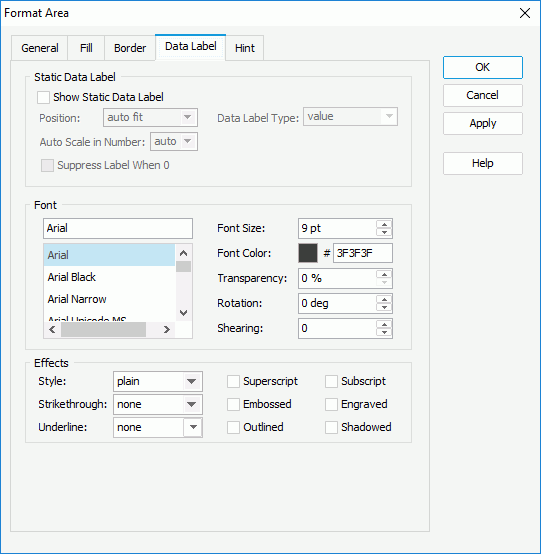Open the Position dropdown
Viewport: 541px width, 554px height.
pos(151,117)
